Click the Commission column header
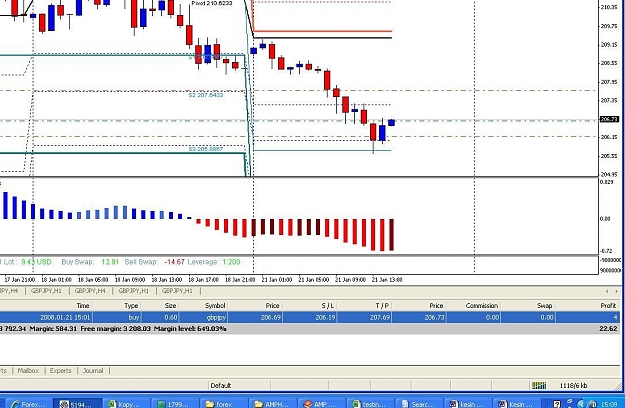 coord(482,306)
